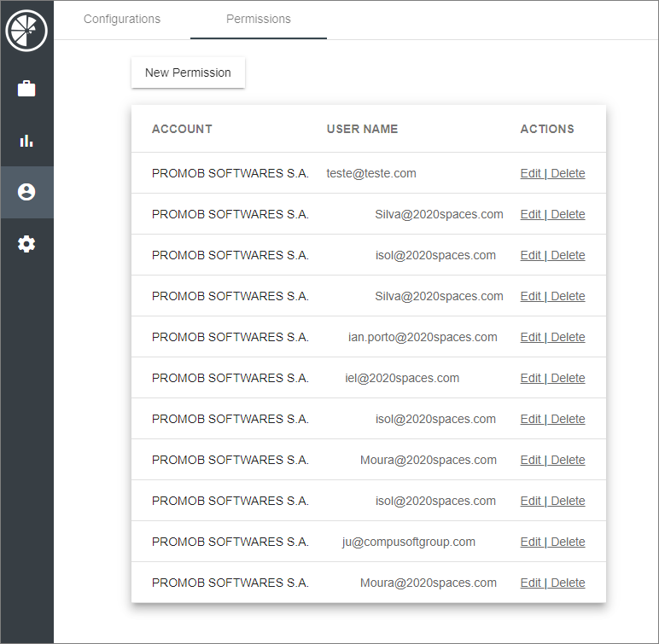Click account name in teste@teste.com row
Viewport: 659px width, 644px height.
pyautogui.click(x=230, y=173)
